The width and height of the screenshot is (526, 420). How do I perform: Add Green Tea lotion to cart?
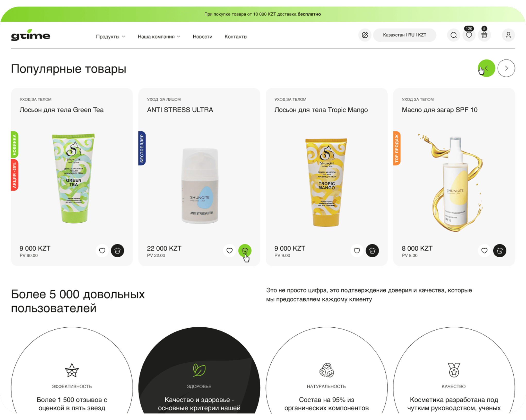117,250
